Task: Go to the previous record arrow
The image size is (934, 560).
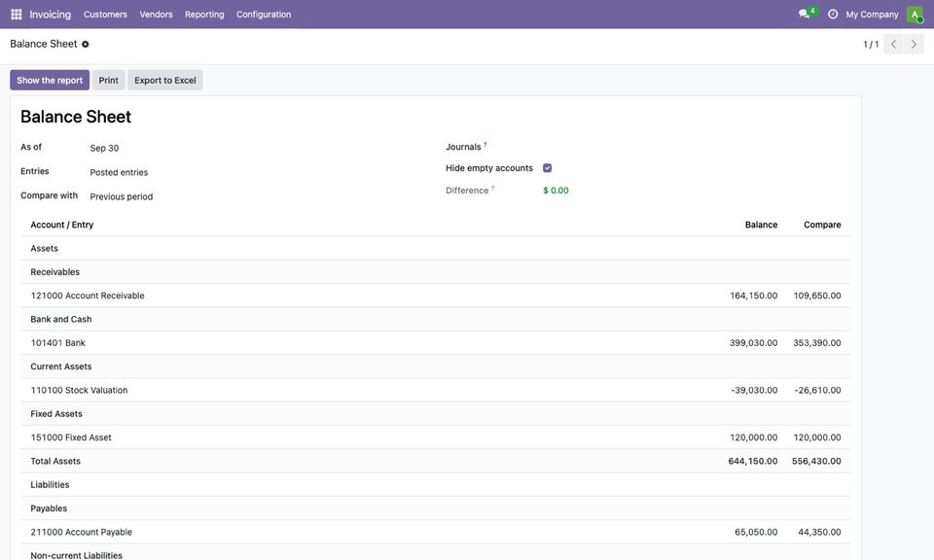Action: [893, 44]
